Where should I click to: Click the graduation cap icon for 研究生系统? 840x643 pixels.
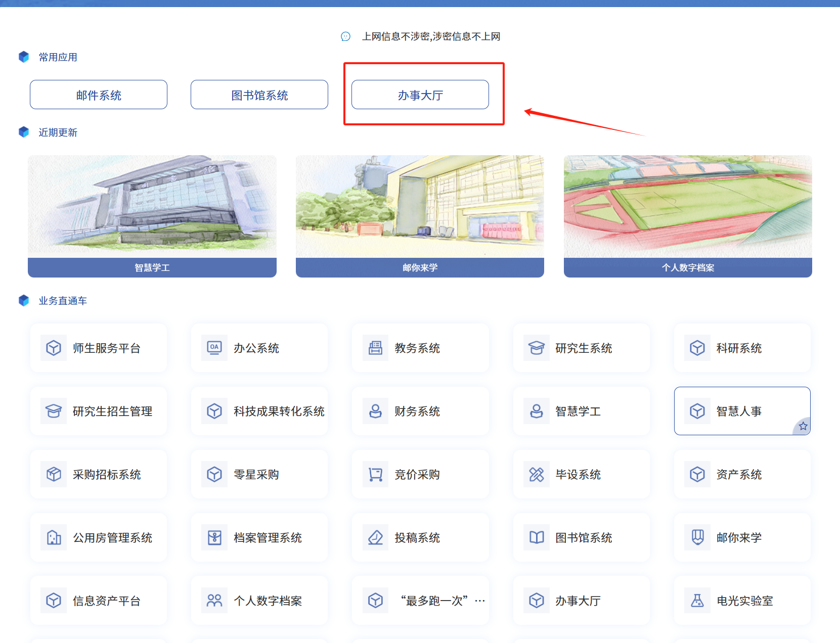click(536, 348)
